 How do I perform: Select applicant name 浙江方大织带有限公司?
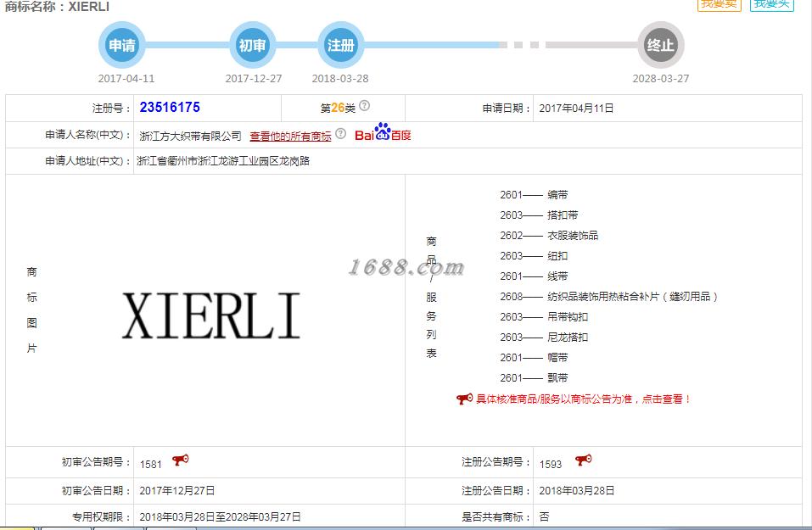pyautogui.click(x=191, y=137)
